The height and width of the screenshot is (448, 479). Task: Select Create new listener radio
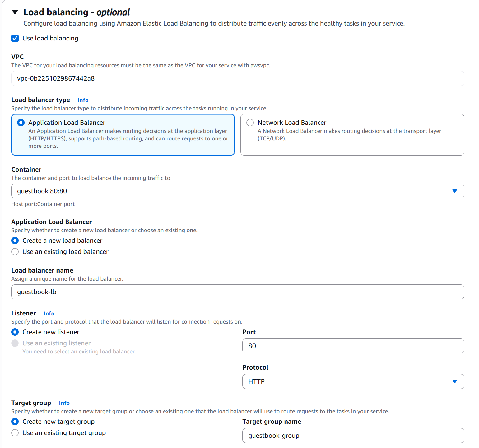(15, 332)
